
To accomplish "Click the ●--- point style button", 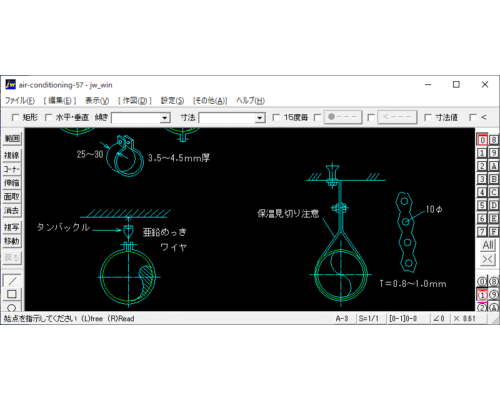I will pos(343,117).
